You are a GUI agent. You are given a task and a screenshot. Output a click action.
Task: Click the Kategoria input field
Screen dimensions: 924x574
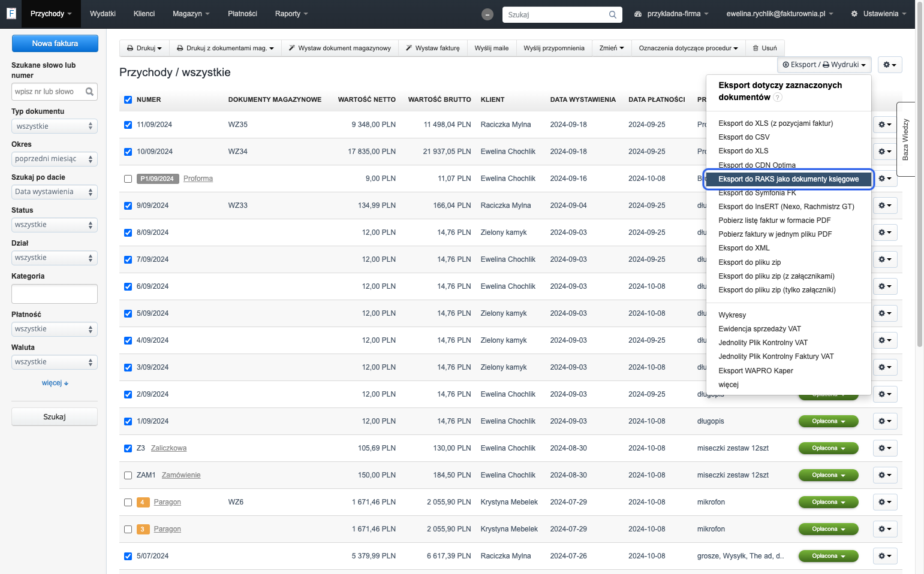coord(55,294)
